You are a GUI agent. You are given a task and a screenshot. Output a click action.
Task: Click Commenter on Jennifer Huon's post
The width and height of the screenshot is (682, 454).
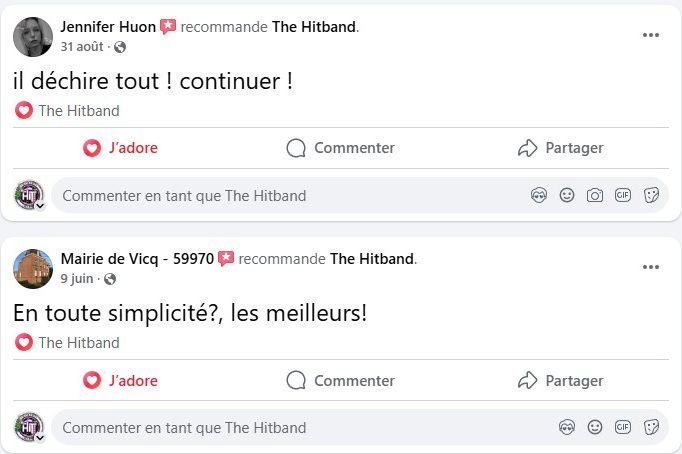click(x=341, y=148)
